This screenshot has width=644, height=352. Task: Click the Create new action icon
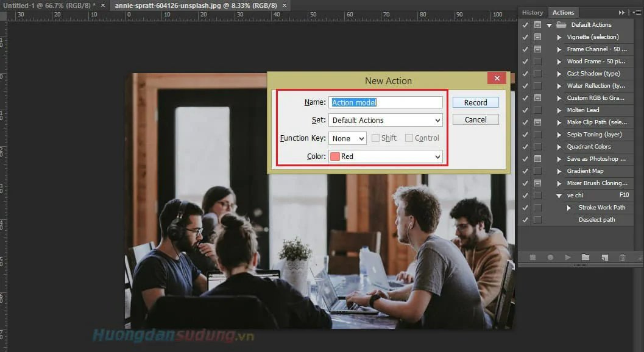coord(604,257)
